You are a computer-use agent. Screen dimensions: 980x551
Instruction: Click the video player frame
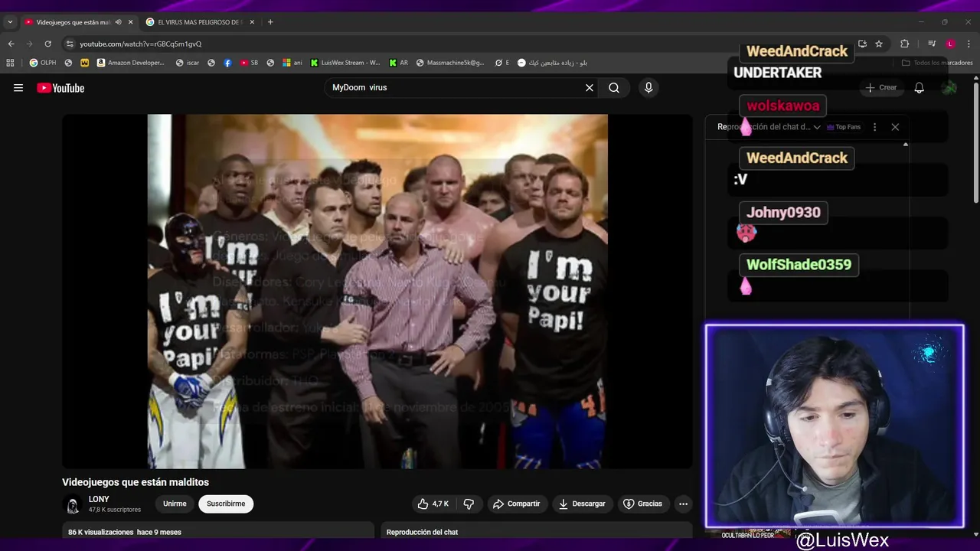click(377, 292)
